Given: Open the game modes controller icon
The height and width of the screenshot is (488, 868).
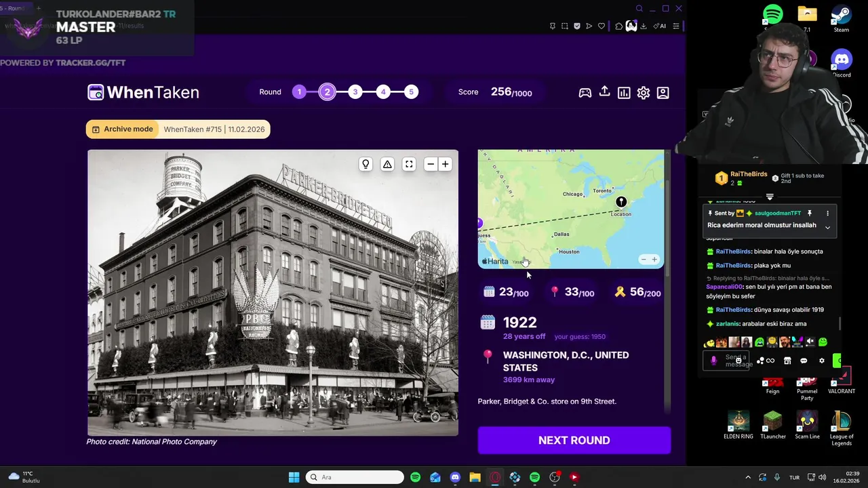Looking at the screenshot, I should pyautogui.click(x=585, y=93).
